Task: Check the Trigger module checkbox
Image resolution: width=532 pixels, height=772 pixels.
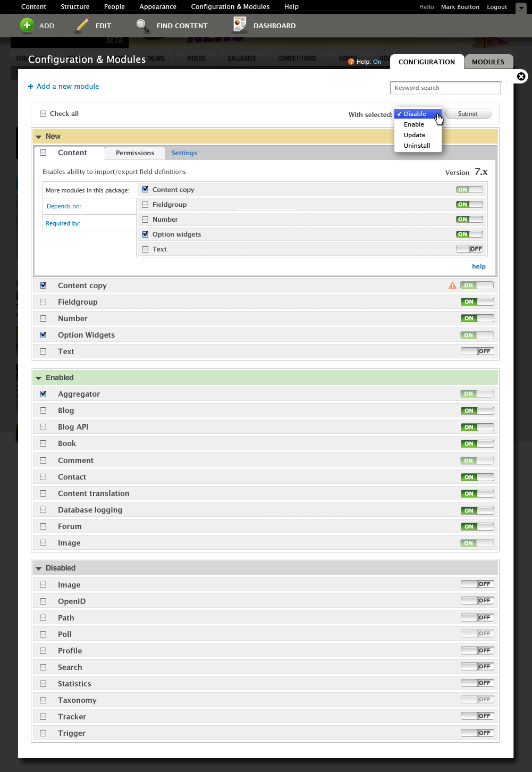Action: (x=43, y=733)
